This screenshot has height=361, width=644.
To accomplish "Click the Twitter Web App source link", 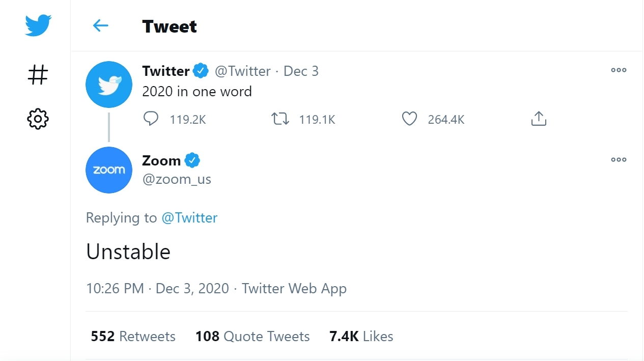I will (x=294, y=289).
